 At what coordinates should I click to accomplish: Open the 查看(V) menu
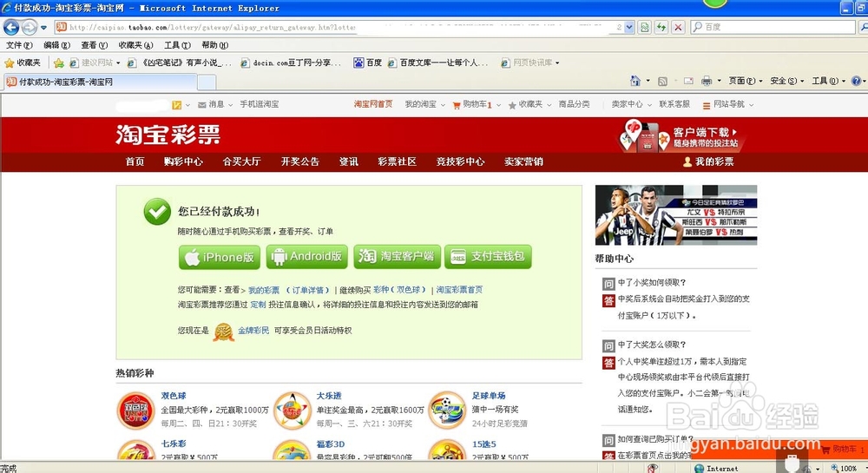[94, 45]
